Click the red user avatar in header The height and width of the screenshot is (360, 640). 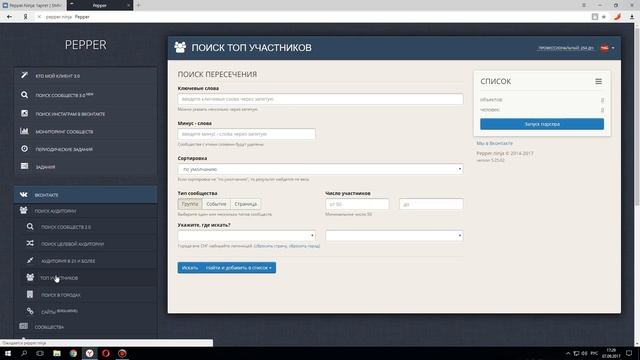604,48
